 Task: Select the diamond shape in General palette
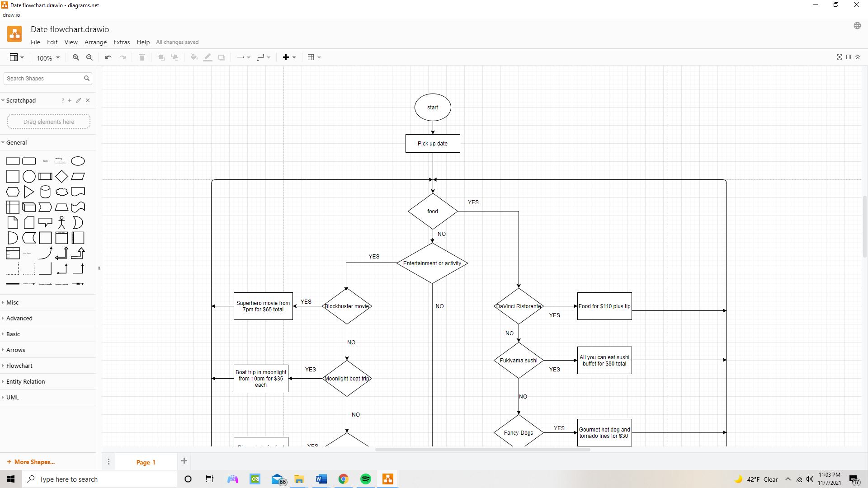62,176
